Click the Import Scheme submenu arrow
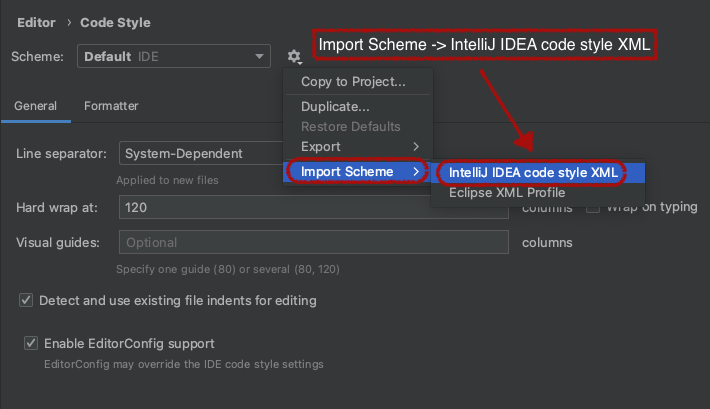Viewport: 710px width, 409px height. click(415, 172)
